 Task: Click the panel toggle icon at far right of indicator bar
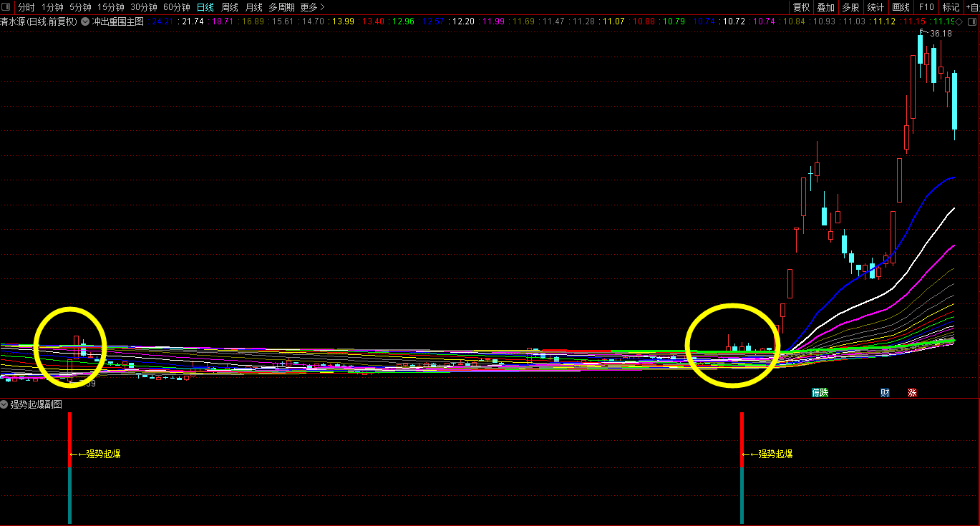(972, 21)
